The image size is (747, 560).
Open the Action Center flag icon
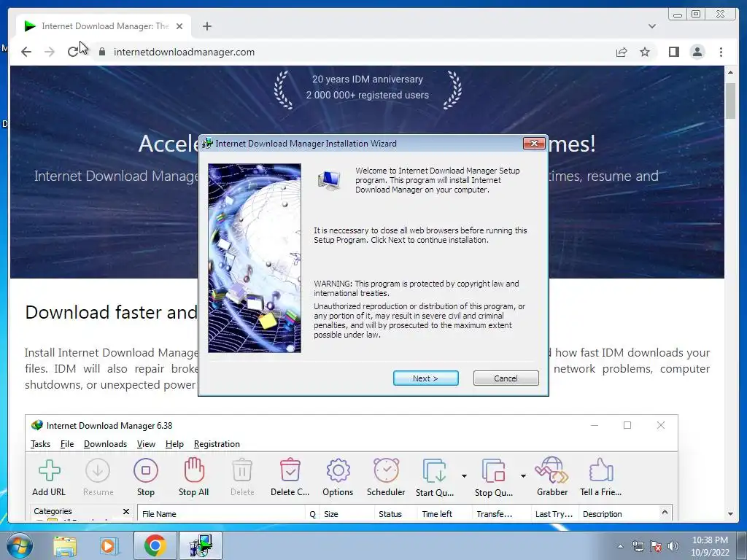pyautogui.click(x=656, y=546)
